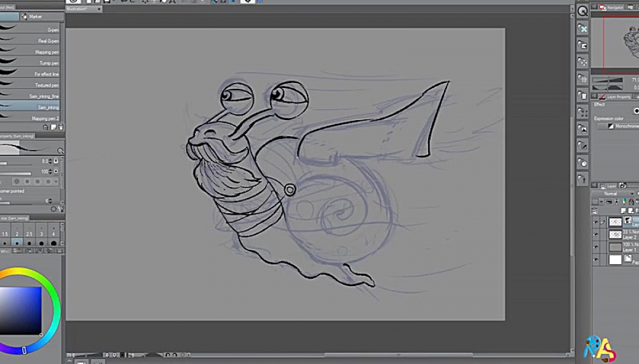Open the Normal blending mode dropdown
Screen dimensions: 639x364
(612, 193)
